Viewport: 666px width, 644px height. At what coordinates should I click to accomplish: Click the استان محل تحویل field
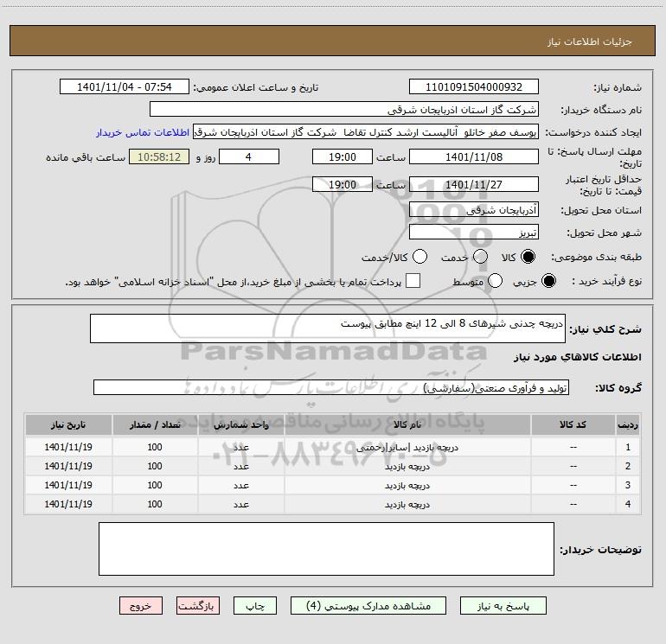pyautogui.click(x=474, y=210)
